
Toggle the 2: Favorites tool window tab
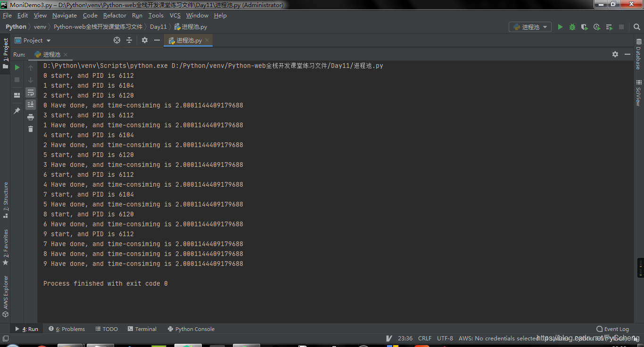[x=6, y=247]
